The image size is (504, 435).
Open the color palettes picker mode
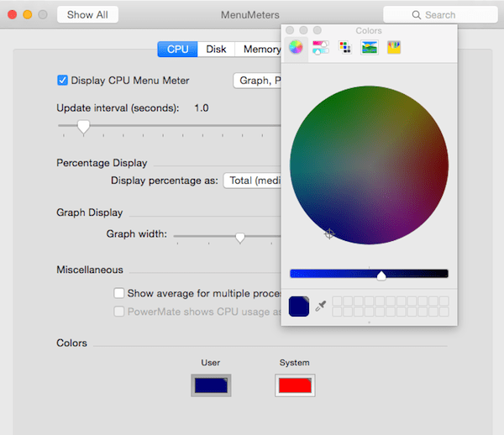point(345,48)
